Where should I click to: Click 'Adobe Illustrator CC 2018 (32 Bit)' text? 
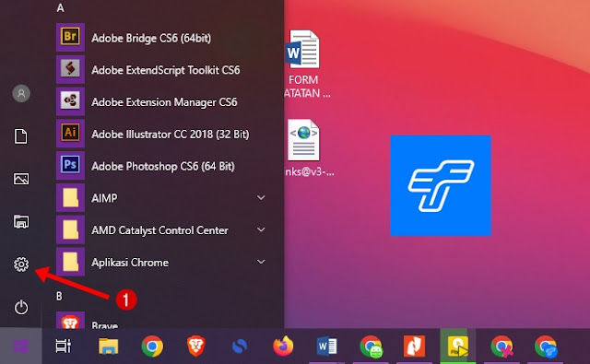(171, 135)
